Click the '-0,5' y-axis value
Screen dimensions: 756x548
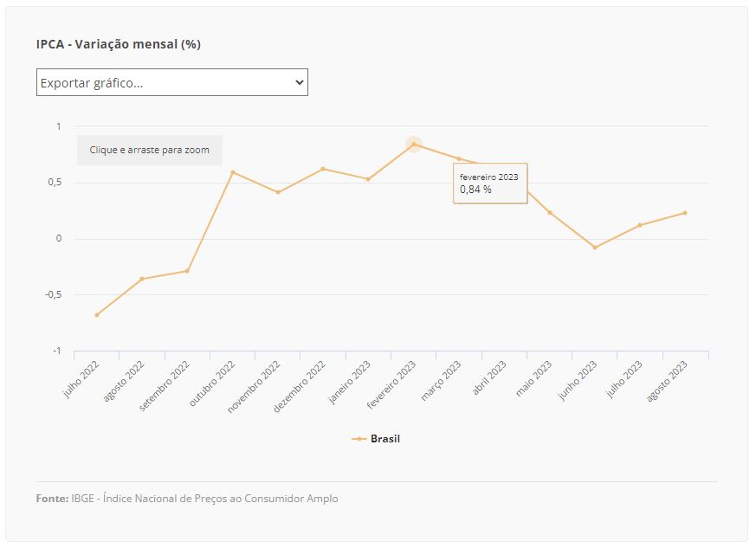pos(53,294)
